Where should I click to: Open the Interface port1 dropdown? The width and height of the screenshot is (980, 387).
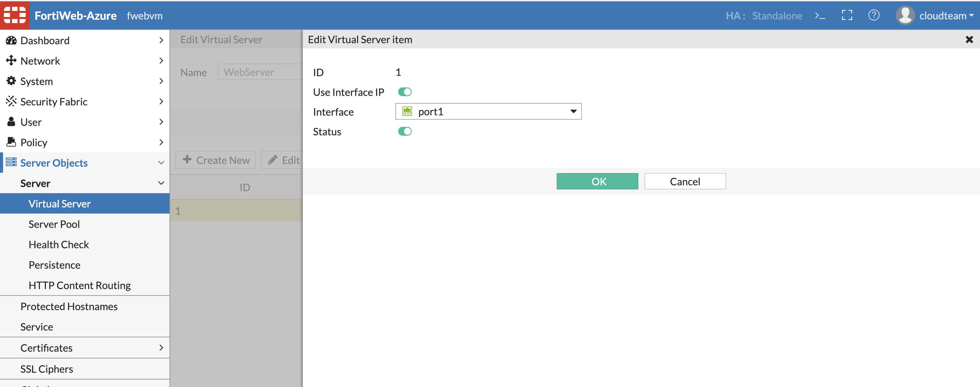pos(489,112)
